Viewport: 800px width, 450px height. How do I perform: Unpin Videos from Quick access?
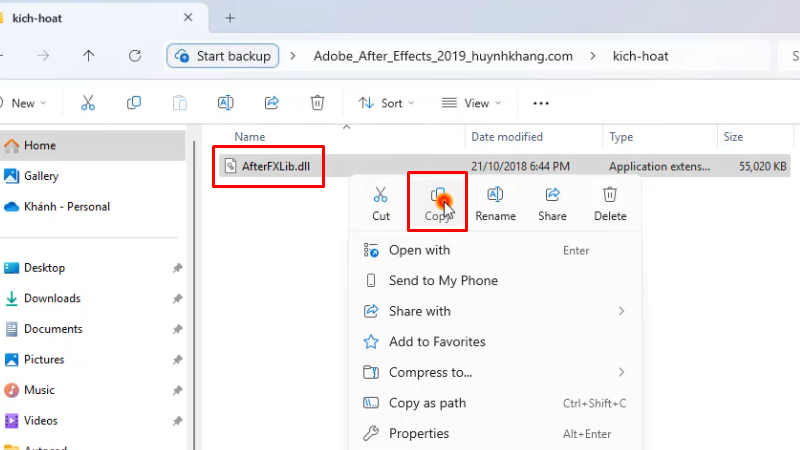pyautogui.click(x=177, y=421)
